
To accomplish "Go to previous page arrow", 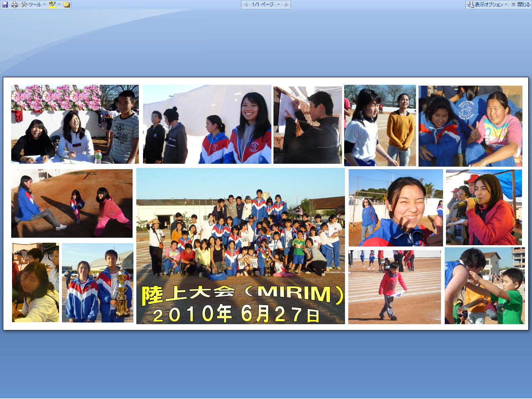I will pyautogui.click(x=246, y=4).
